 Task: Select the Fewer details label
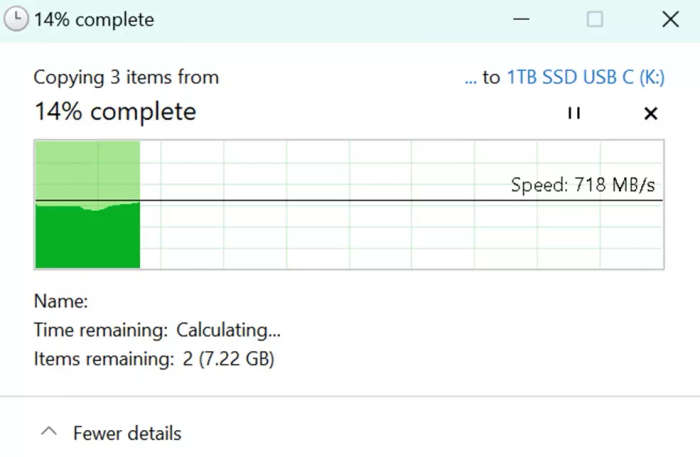(x=127, y=433)
